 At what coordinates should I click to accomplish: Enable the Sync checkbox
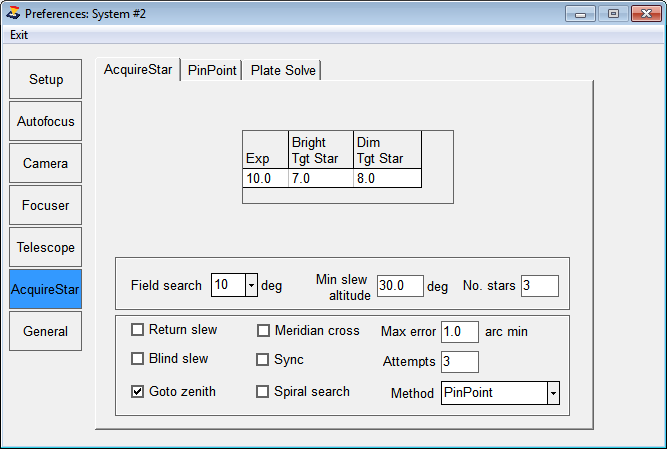click(262, 359)
